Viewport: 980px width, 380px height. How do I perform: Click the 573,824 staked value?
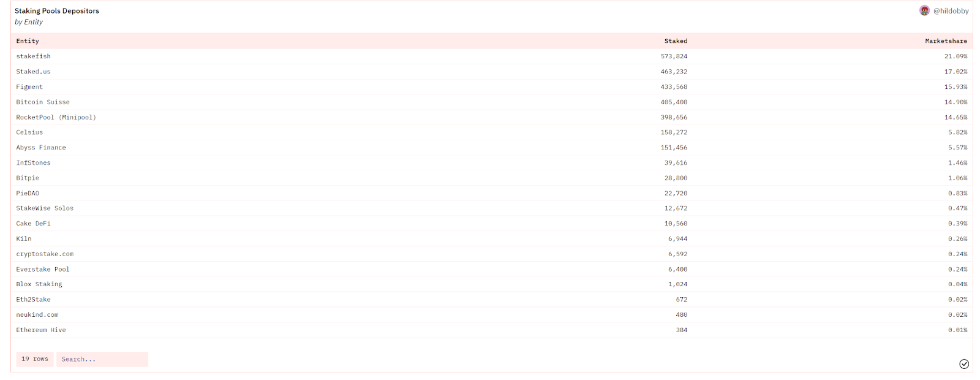pyautogui.click(x=674, y=56)
